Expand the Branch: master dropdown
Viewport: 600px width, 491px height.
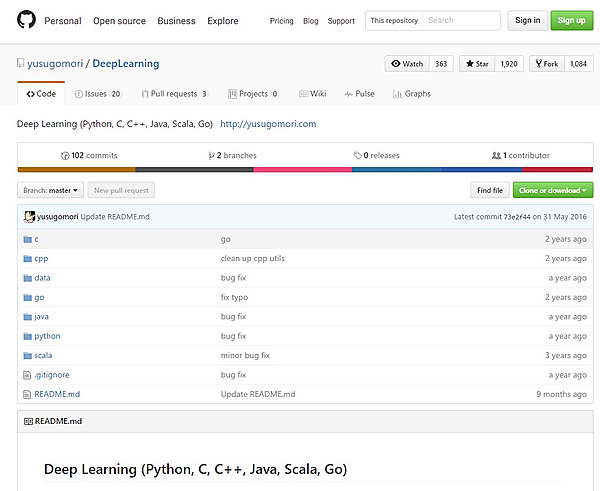50,190
